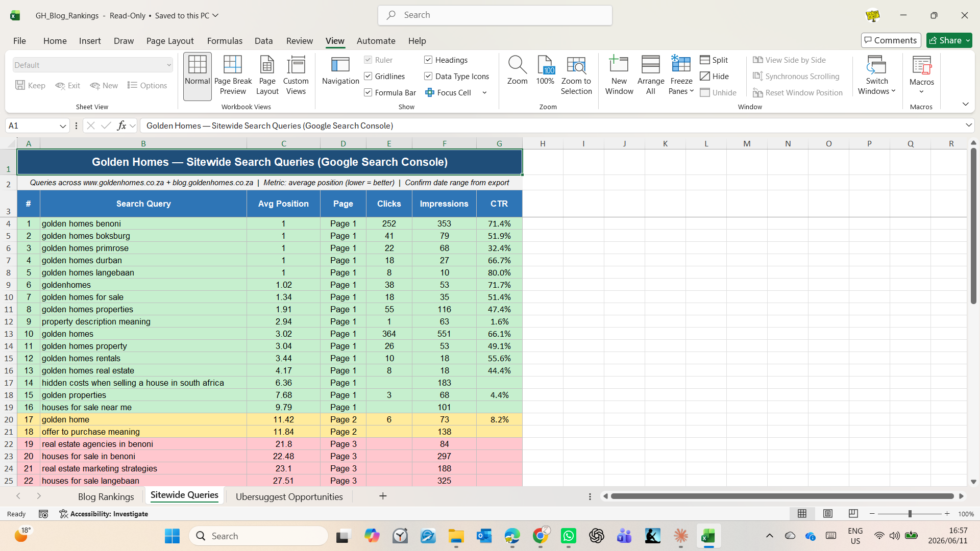Click the horizontal scrollbar thumb
This screenshot has width=980, height=551.
tap(782, 496)
